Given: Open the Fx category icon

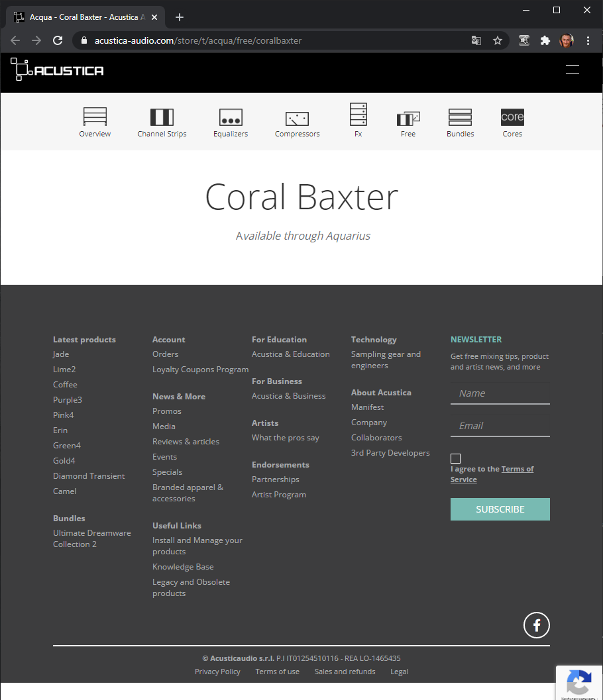Looking at the screenshot, I should [358, 120].
